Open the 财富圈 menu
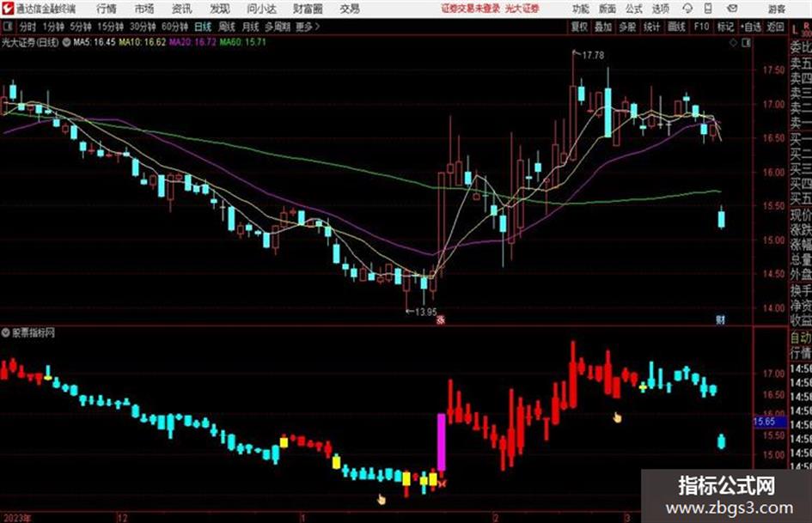The height and width of the screenshot is (523, 812). pos(308,9)
